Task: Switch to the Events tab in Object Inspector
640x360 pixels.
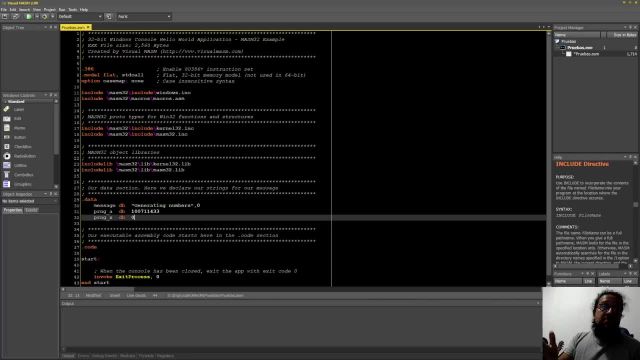Action: click(31, 210)
